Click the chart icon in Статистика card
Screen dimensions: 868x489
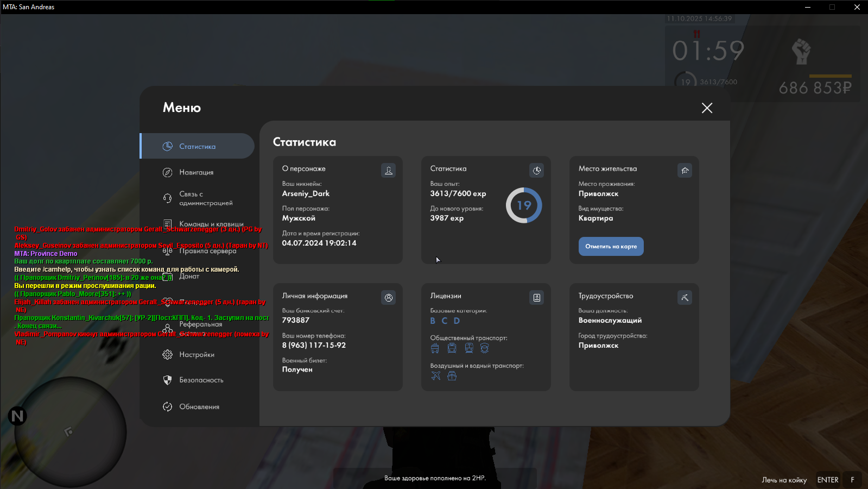[537, 171]
